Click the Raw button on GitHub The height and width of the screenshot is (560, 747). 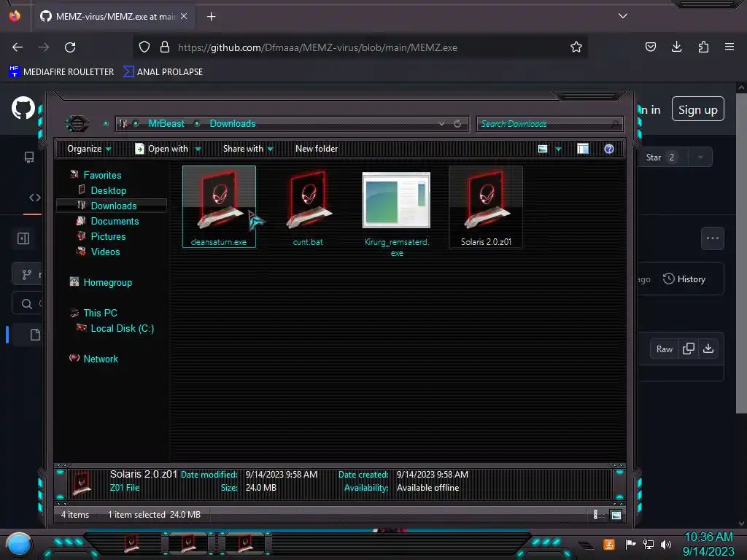[664, 349]
